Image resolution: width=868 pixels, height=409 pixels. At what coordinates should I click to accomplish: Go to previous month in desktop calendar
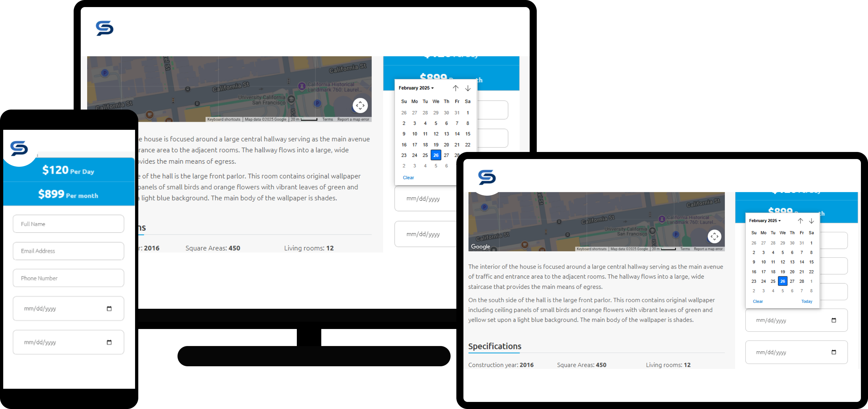(x=455, y=88)
